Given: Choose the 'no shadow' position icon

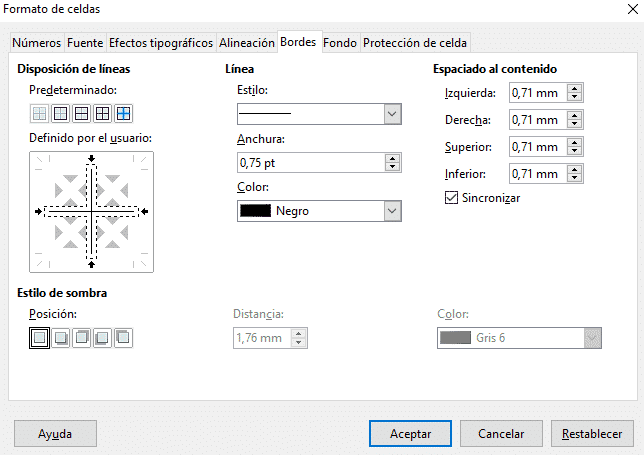Looking at the screenshot, I should click(39, 338).
